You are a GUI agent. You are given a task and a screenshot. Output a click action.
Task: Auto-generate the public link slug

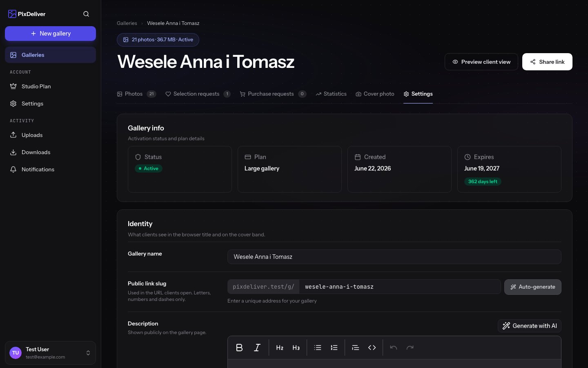(533, 287)
